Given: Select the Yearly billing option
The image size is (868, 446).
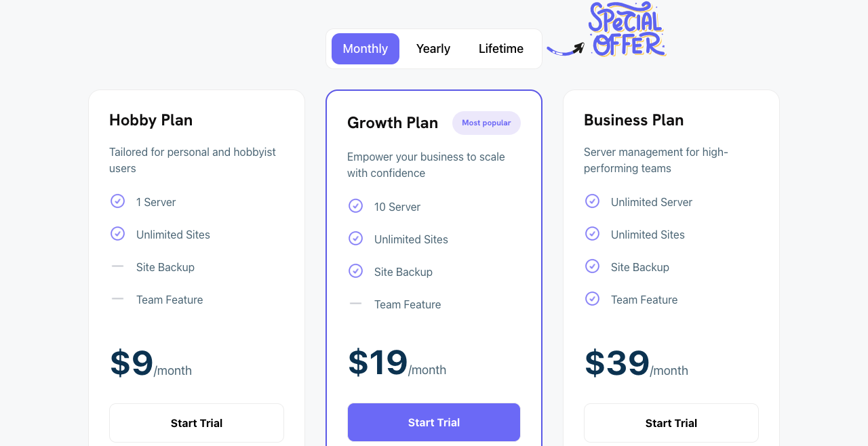Looking at the screenshot, I should 433,49.
